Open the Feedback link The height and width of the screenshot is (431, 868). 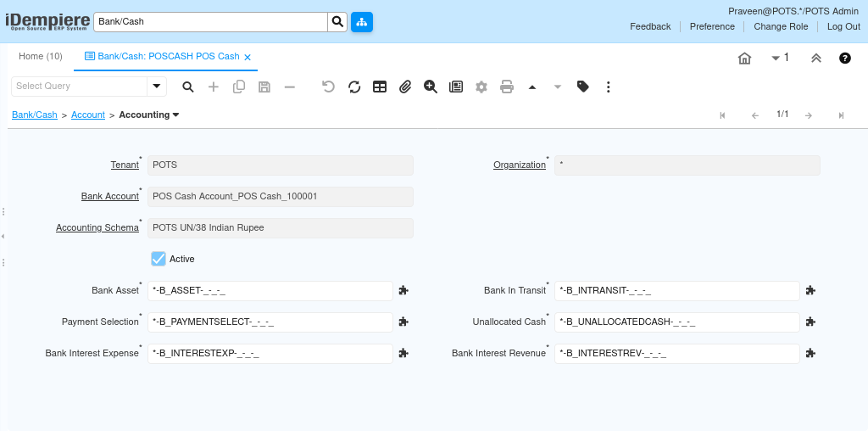pyautogui.click(x=650, y=26)
